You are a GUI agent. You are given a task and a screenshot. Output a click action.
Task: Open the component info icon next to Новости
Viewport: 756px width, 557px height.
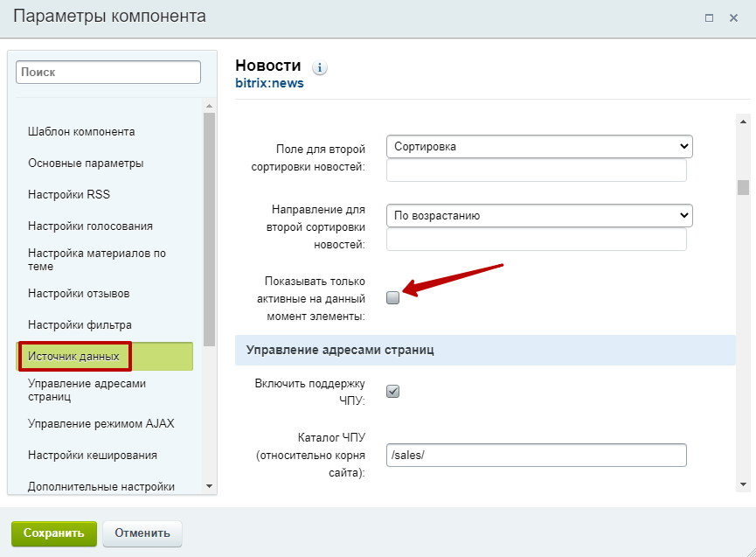(x=319, y=68)
